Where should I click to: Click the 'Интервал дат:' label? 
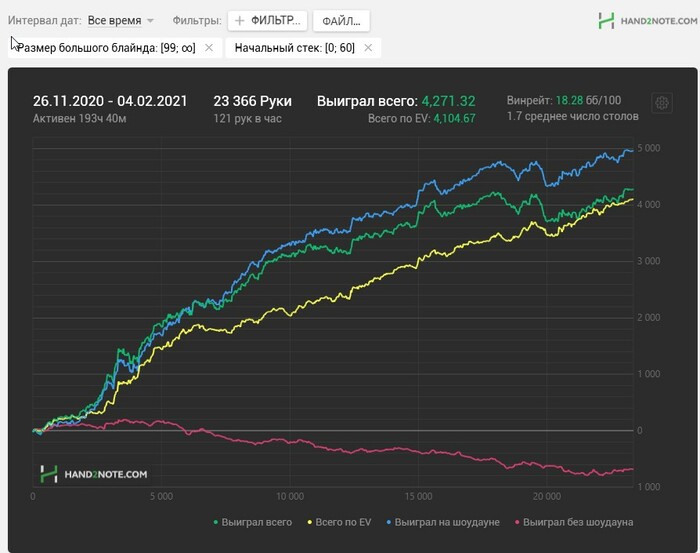click(45, 21)
